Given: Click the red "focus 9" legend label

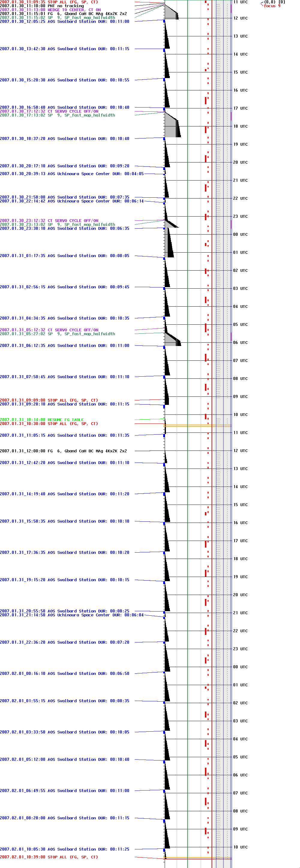Looking at the screenshot, I should 272,6.
